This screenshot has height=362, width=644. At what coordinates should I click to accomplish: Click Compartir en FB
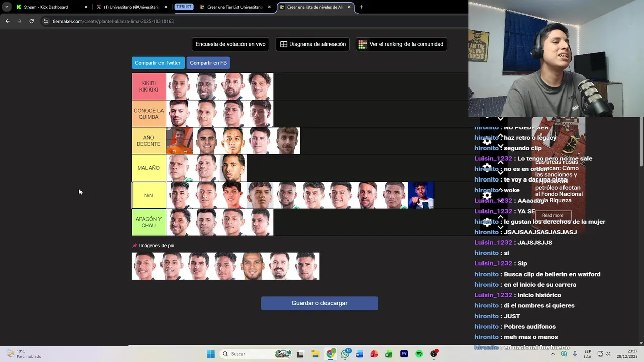208,63
